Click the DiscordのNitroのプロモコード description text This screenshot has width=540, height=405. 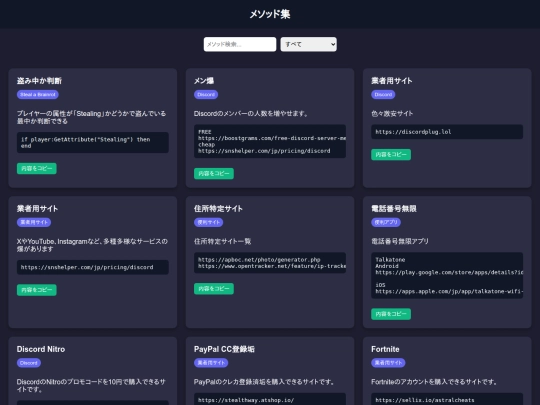91,386
